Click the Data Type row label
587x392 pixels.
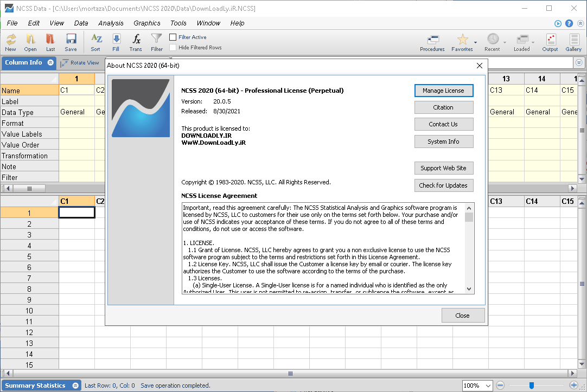[29, 112]
